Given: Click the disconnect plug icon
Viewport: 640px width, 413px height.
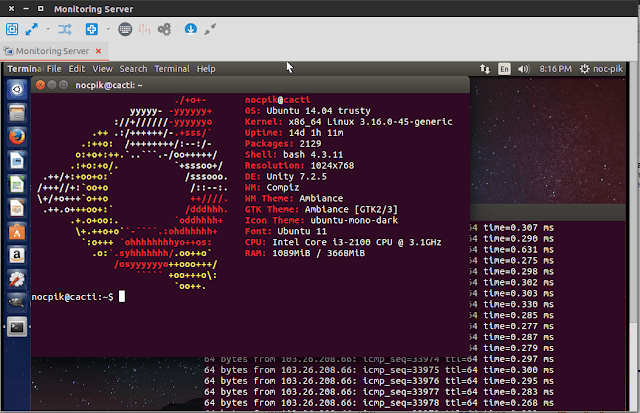Looking at the screenshot, I should pos(210,29).
